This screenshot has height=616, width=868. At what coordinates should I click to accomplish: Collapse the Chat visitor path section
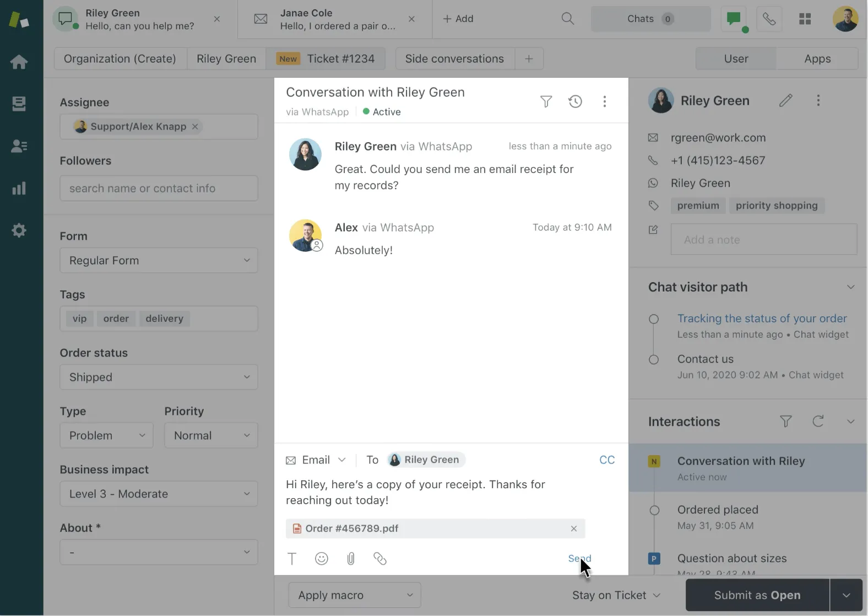pos(850,287)
